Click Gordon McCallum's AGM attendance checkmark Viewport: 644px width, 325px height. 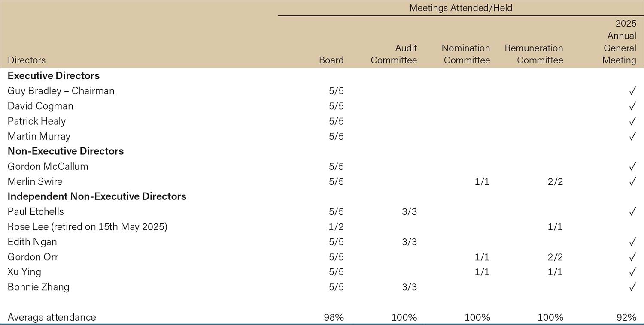click(x=632, y=166)
